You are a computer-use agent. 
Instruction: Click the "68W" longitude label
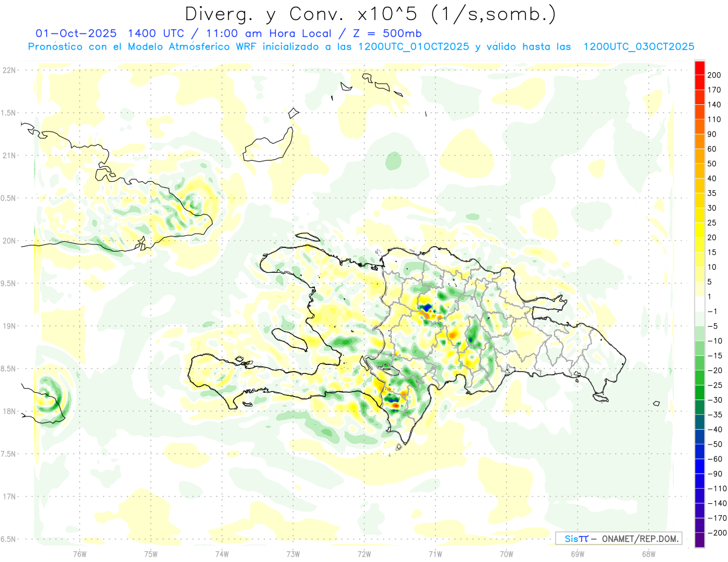click(x=649, y=554)
